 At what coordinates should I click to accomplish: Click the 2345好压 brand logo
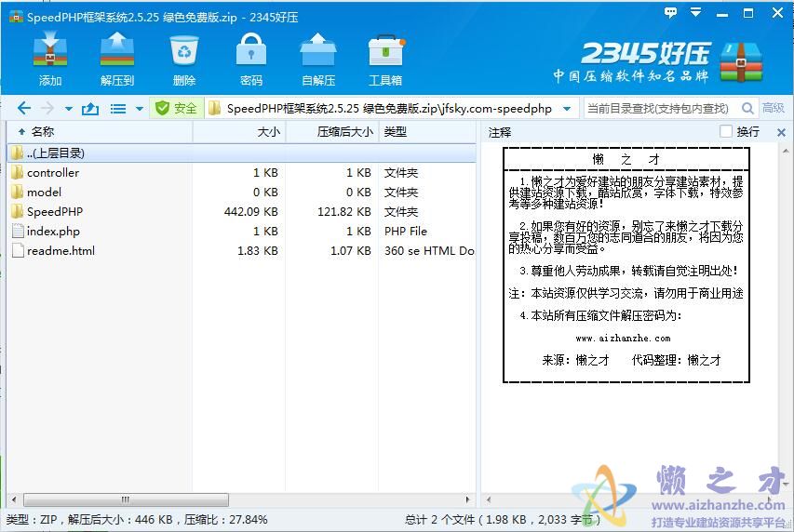(658, 61)
